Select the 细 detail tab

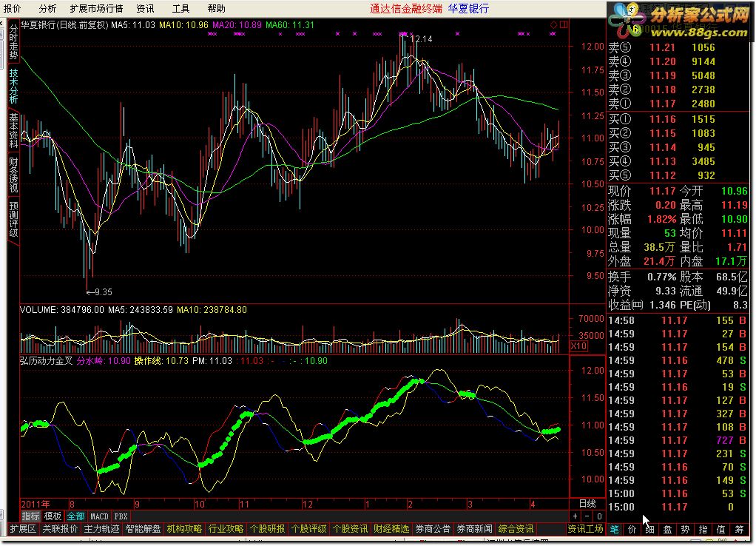point(649,529)
